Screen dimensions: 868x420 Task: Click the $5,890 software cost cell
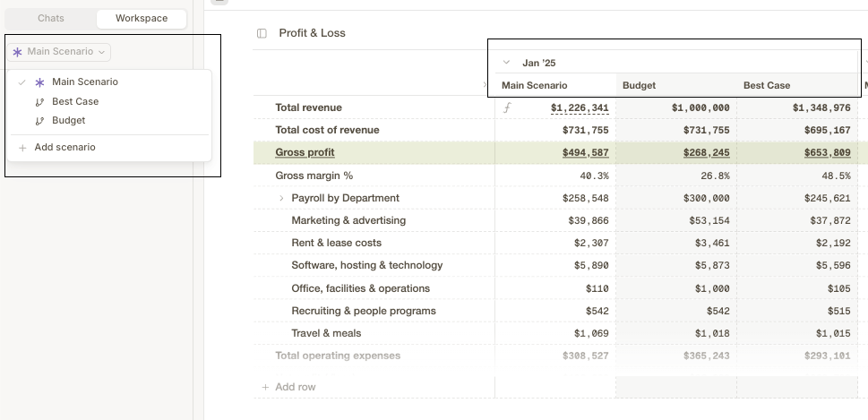591,266
